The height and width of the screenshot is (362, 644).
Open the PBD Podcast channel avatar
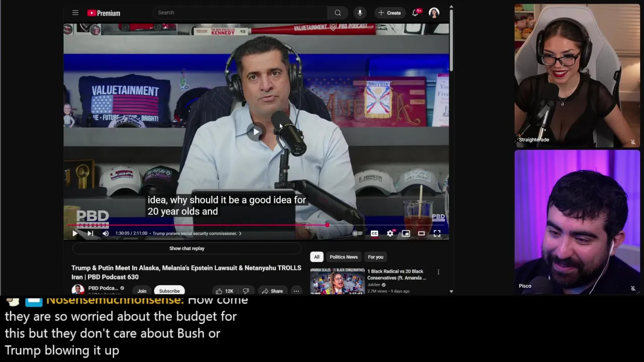tap(78, 289)
